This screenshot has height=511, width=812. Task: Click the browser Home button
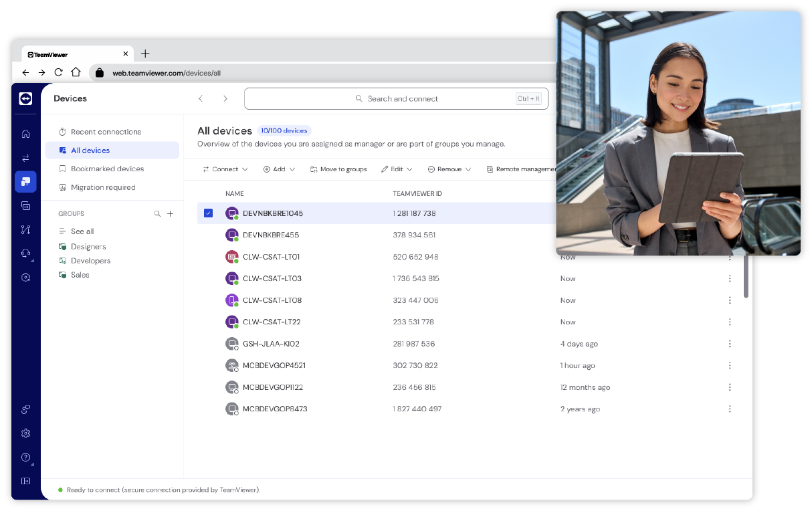coord(76,73)
